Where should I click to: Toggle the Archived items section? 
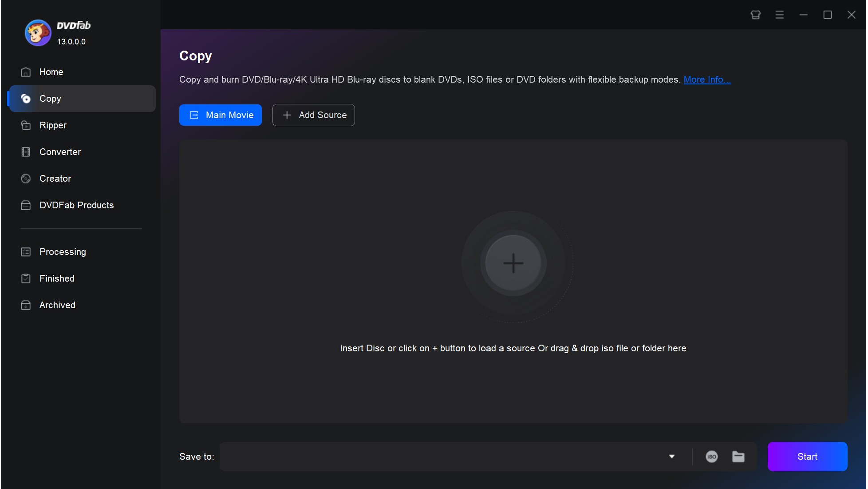click(x=57, y=305)
